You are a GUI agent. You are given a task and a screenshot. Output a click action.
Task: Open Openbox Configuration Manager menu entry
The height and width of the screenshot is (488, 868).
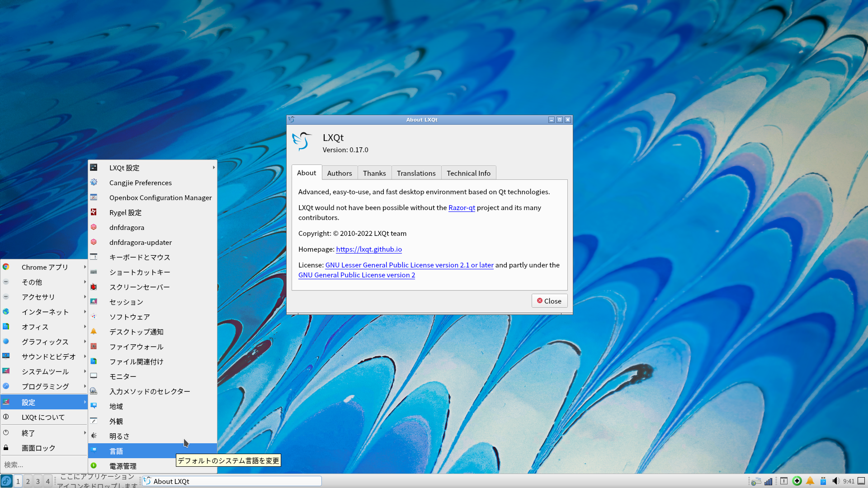(x=160, y=197)
